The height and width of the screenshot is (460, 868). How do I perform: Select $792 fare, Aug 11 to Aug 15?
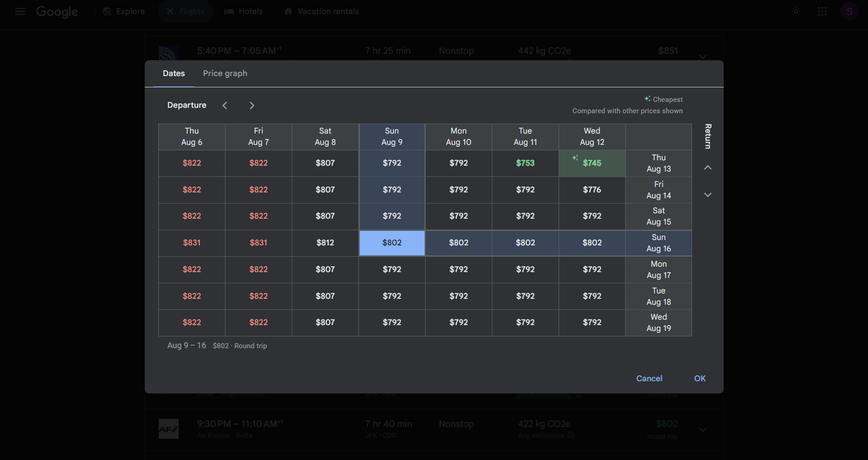(525, 216)
